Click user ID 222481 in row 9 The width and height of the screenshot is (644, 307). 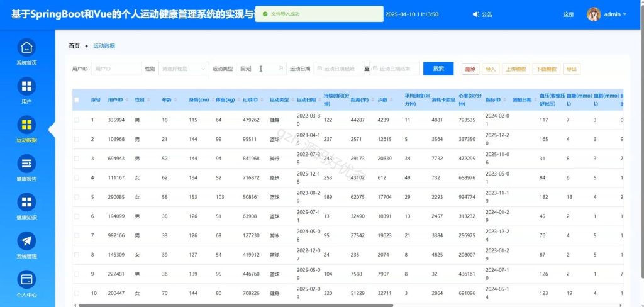pyautogui.click(x=116, y=274)
